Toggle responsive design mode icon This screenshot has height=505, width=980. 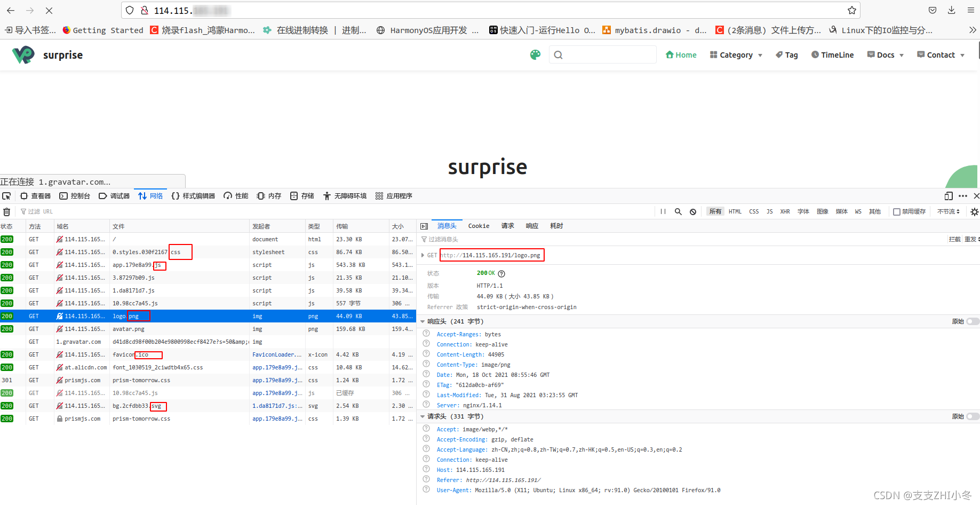(x=949, y=196)
